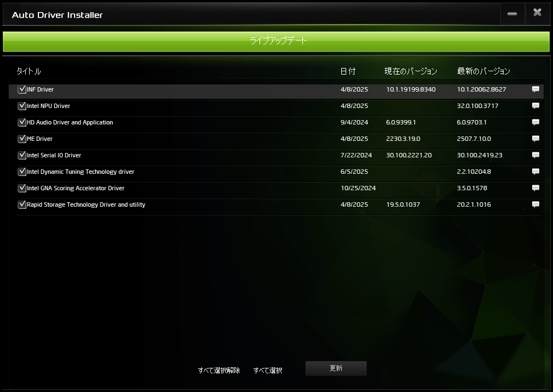This screenshot has width=553, height=392.
Task: Toggle Intel Serial IO Driver checkbox
Action: 22,155
